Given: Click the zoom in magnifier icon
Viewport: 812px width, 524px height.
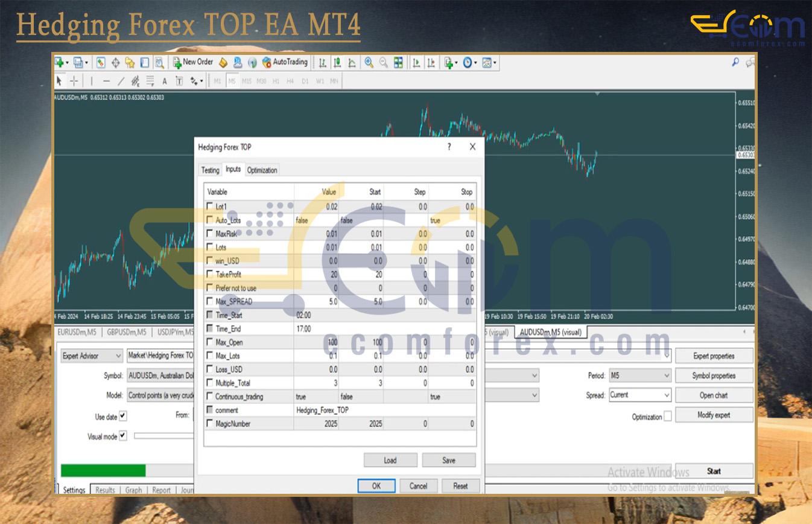Looking at the screenshot, I should [369, 62].
